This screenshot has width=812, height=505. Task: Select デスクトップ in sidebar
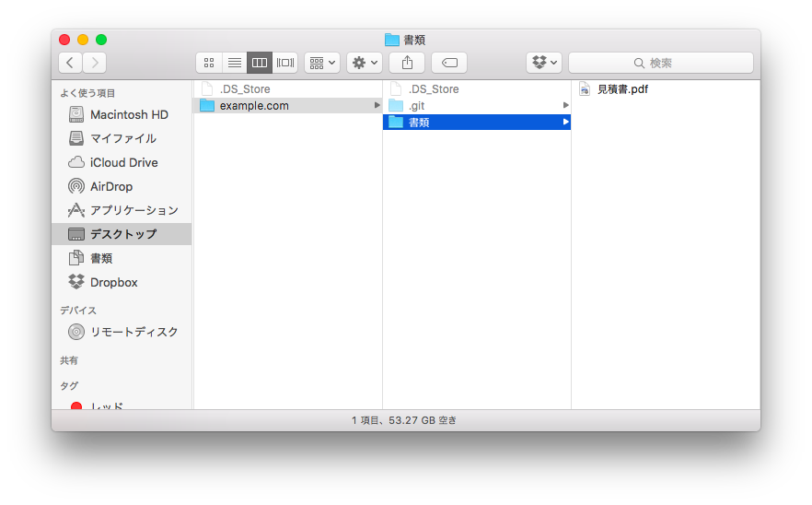click(122, 234)
